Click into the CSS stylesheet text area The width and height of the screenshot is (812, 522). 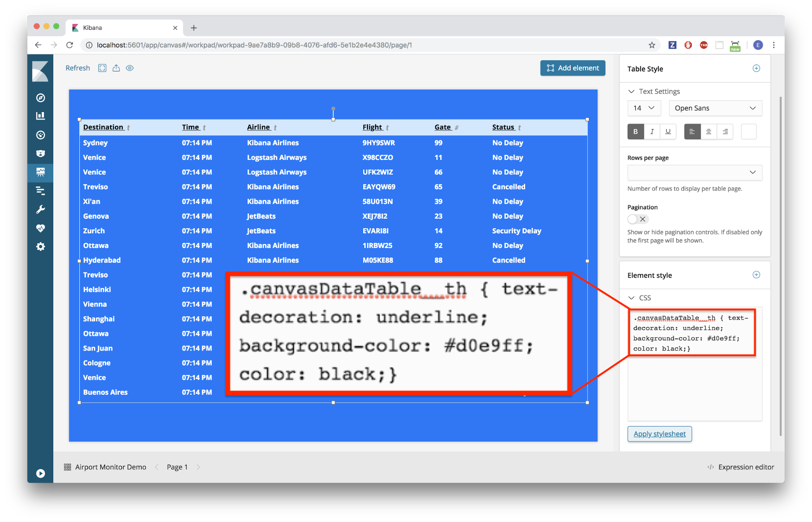pos(695,364)
